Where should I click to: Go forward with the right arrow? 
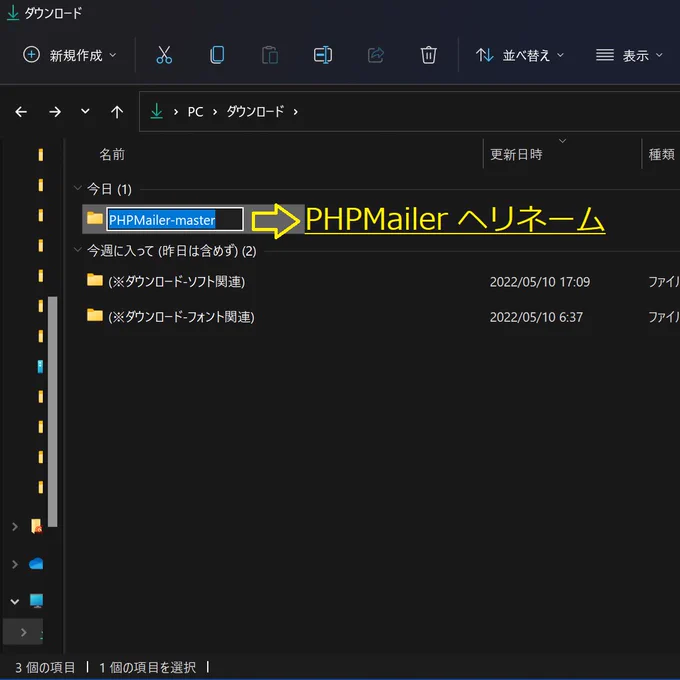[55, 112]
